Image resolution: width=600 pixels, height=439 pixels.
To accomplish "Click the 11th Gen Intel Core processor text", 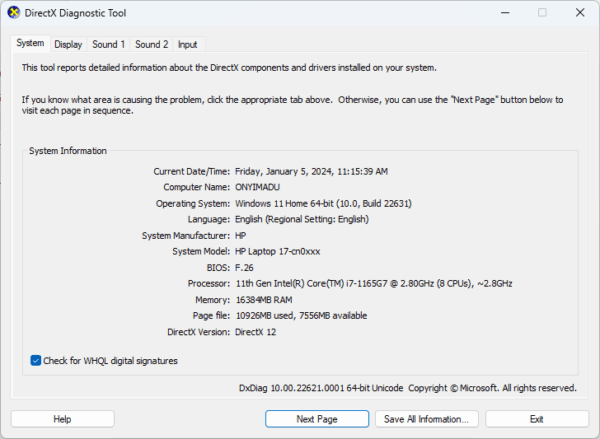I will 374,284.
